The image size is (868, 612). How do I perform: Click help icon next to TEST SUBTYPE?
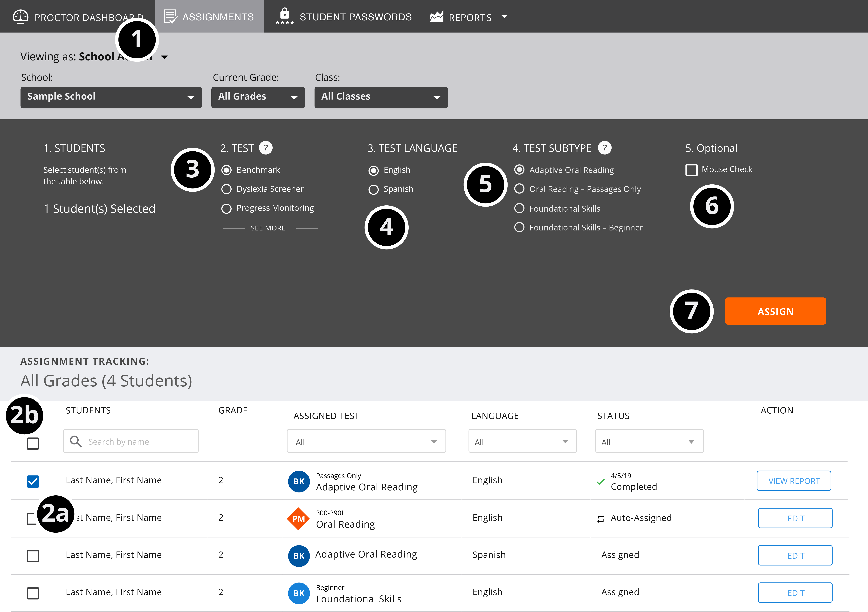(605, 148)
